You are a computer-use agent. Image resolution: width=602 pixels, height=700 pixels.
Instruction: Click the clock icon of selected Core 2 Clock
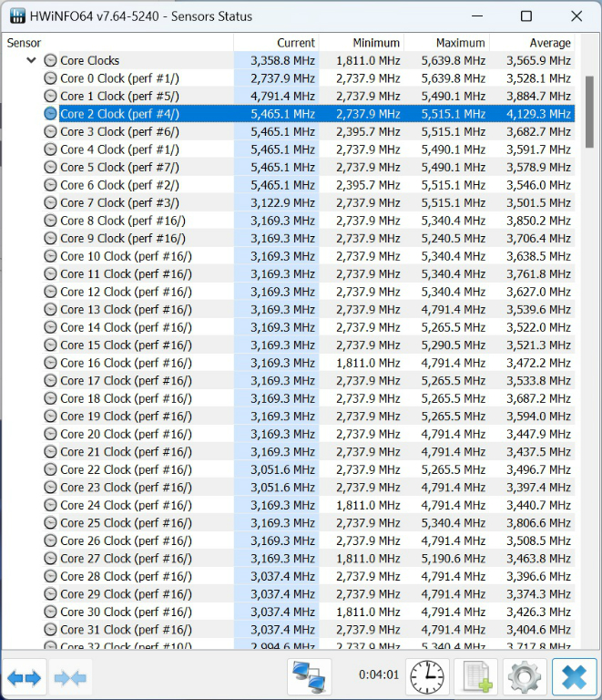50,114
